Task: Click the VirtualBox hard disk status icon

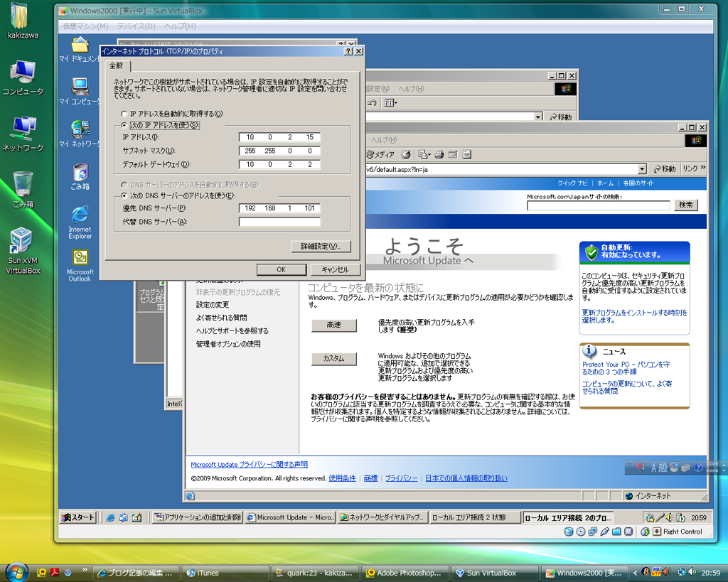Action: pyautogui.click(x=568, y=532)
